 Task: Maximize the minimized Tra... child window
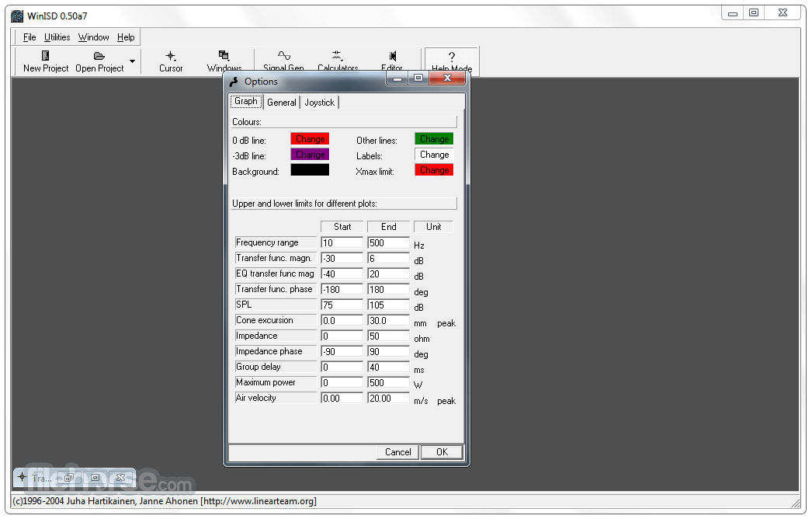click(95, 478)
